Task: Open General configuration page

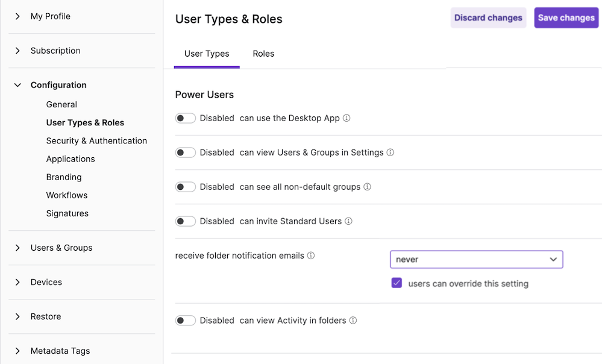Action: [x=61, y=104]
